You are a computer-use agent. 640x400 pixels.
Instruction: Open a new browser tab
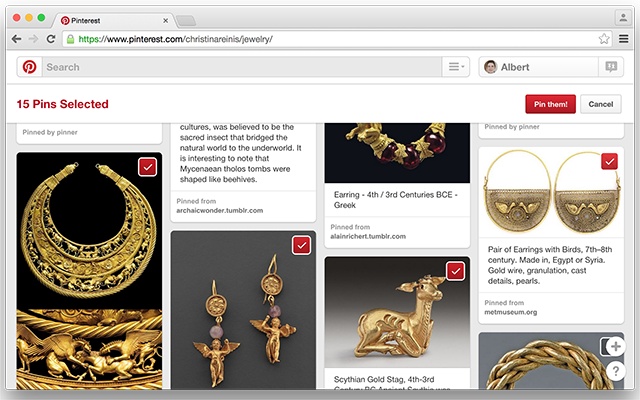point(186,20)
